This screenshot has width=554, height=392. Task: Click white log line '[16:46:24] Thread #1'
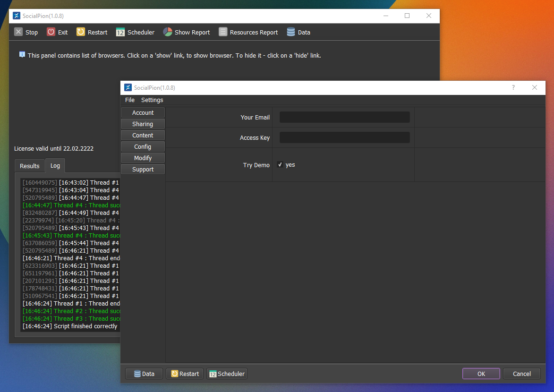point(71,304)
